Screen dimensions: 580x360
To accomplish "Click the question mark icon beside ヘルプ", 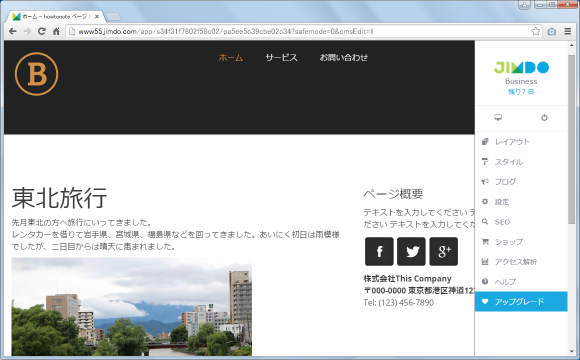I will click(485, 282).
